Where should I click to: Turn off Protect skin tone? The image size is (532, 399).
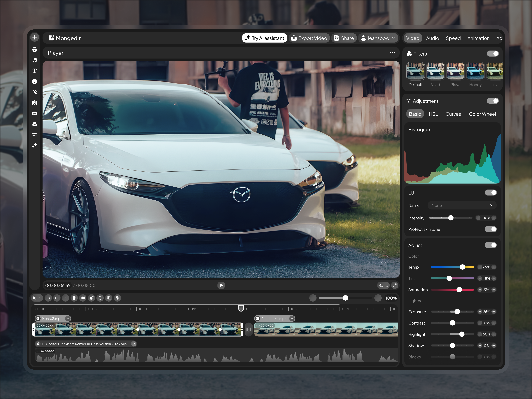pyautogui.click(x=491, y=229)
